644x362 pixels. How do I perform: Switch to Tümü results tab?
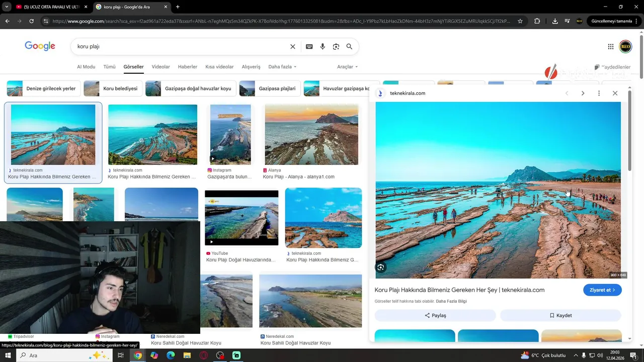pyautogui.click(x=109, y=67)
